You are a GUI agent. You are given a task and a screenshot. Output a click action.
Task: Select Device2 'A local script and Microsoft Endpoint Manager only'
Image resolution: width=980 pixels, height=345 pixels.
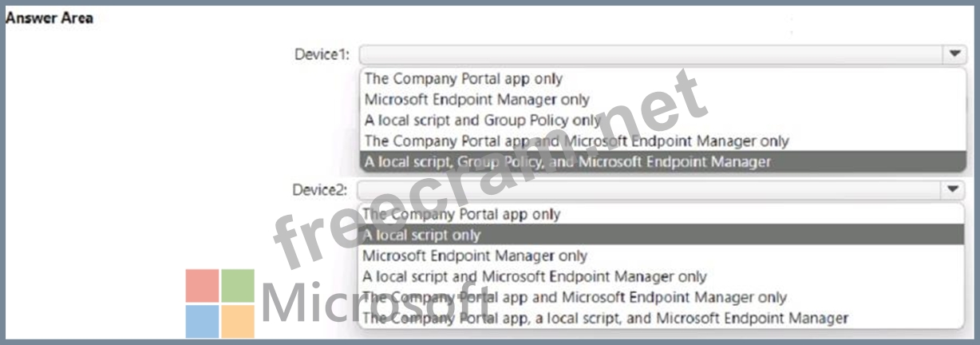(x=535, y=276)
